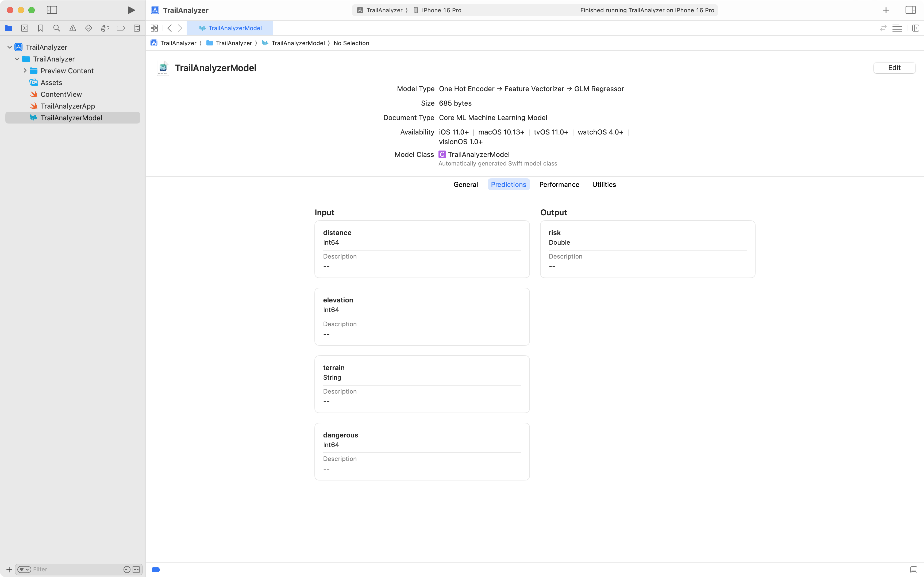Select the General tab
This screenshot has height=577, width=924.
click(x=465, y=184)
